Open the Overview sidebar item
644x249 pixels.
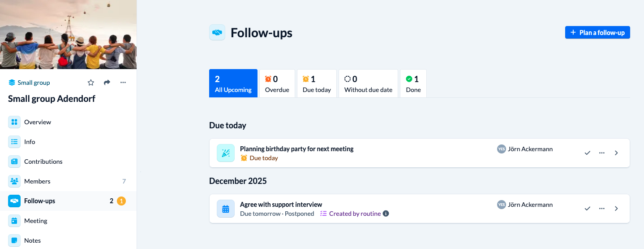38,122
